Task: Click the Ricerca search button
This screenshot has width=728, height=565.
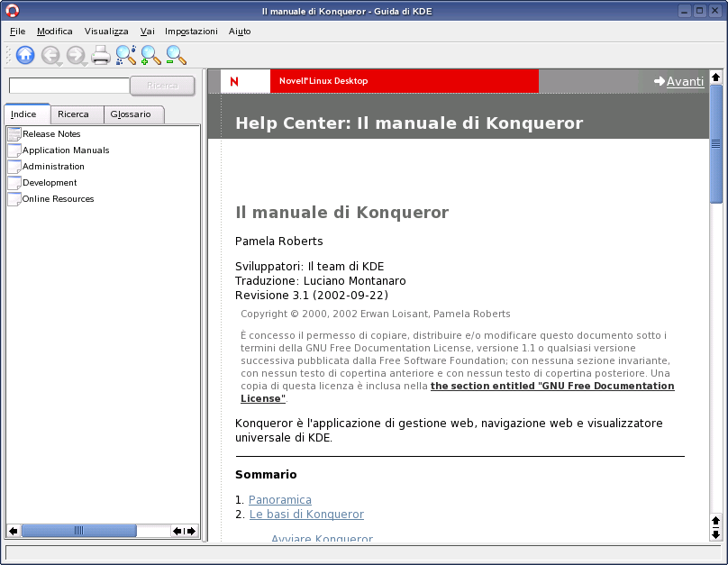Action: pos(162,86)
